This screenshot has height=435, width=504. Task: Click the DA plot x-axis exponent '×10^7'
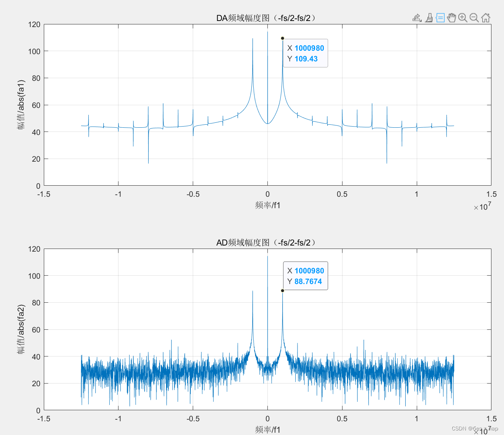482,206
